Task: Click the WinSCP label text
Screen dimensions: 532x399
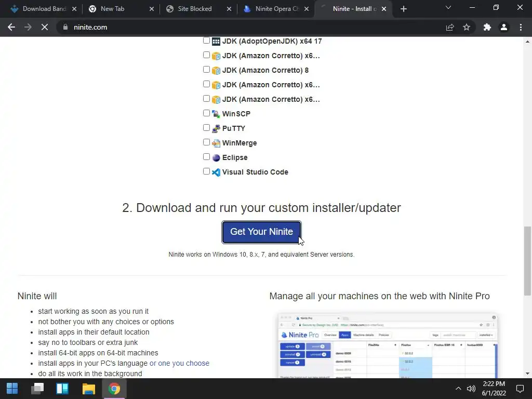Action: click(x=236, y=114)
